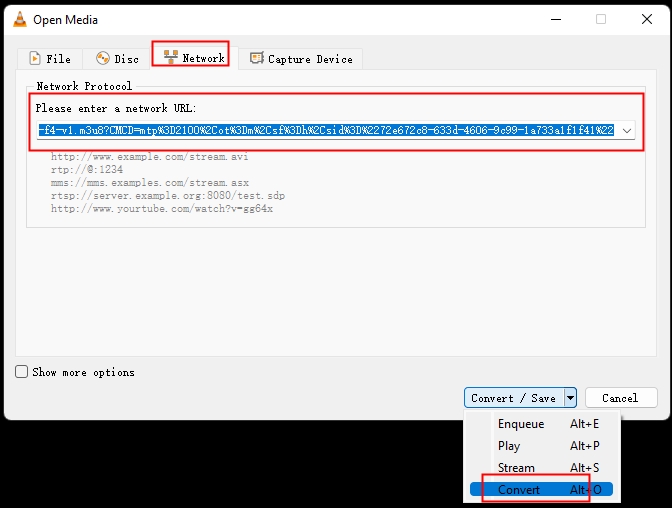
Task: Close the Open Media dialog with X
Action: pos(646,19)
